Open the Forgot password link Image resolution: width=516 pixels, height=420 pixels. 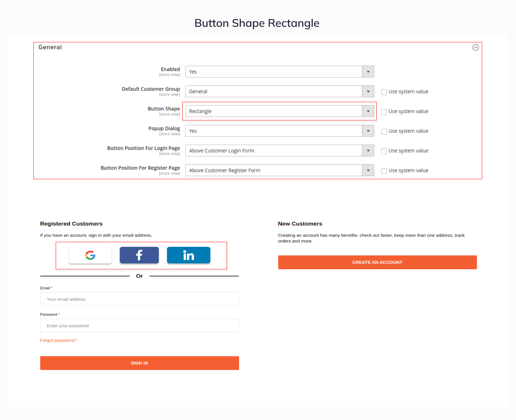click(x=58, y=340)
